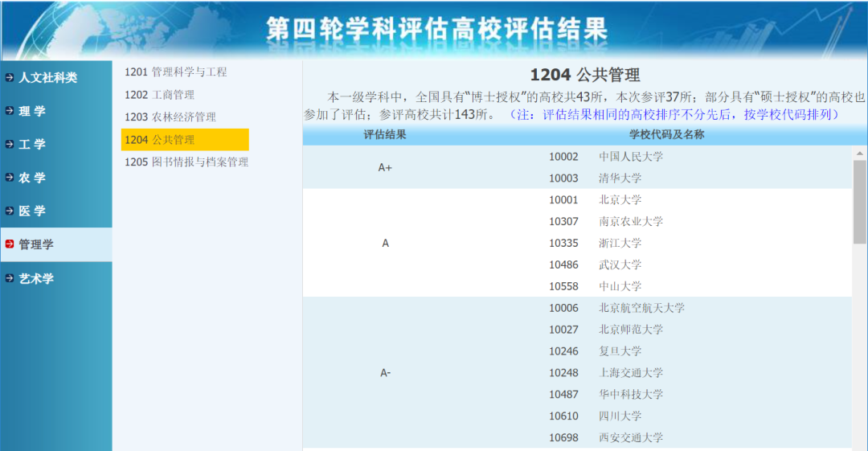The width and height of the screenshot is (868, 451).
Task: Click school code 10248
Action: 563,373
